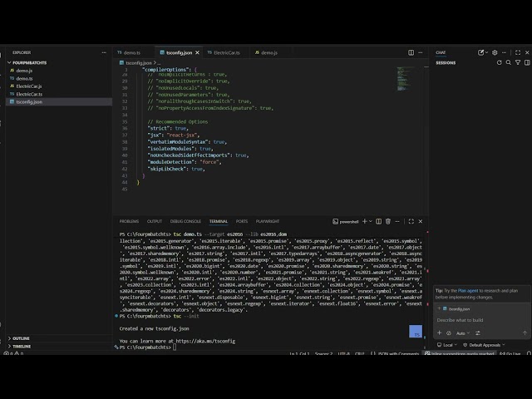Expand the Outline section
The width and height of the screenshot is (532, 399).
click(20, 338)
